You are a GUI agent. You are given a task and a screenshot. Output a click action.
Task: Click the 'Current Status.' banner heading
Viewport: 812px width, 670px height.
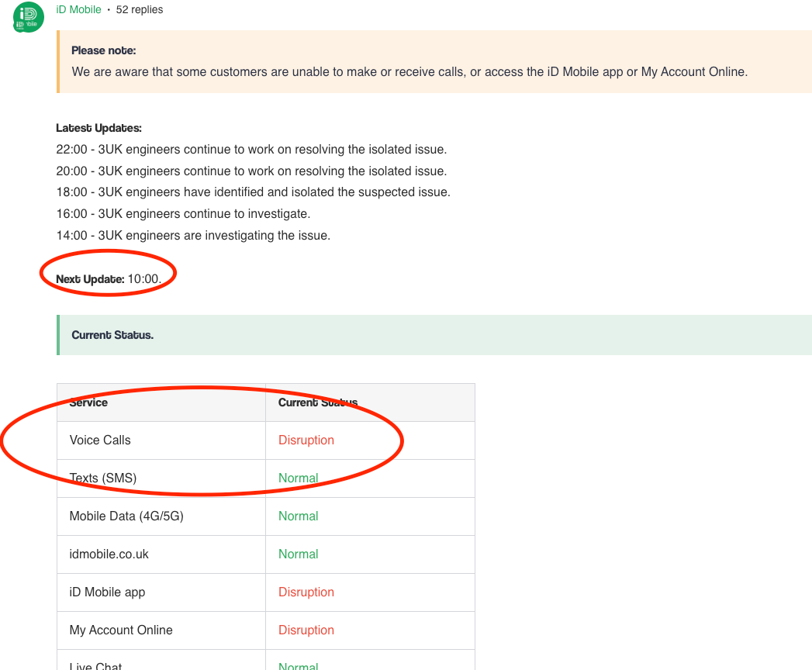pos(112,335)
